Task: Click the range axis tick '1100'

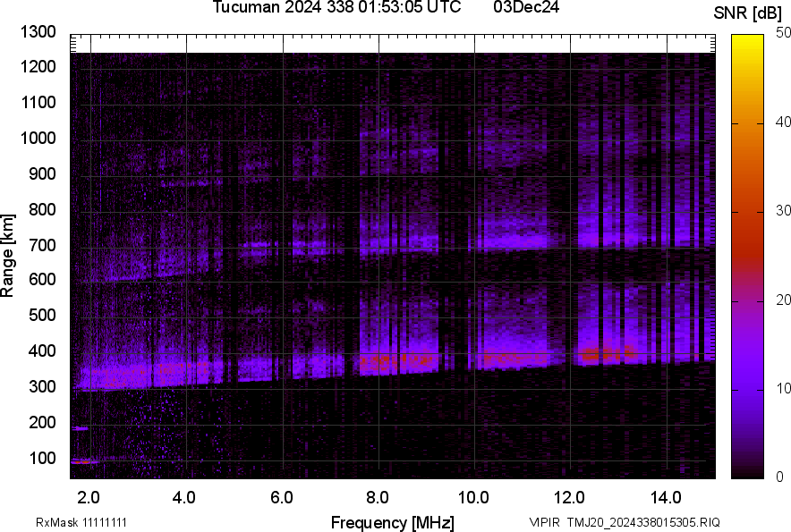Action: click(x=38, y=102)
